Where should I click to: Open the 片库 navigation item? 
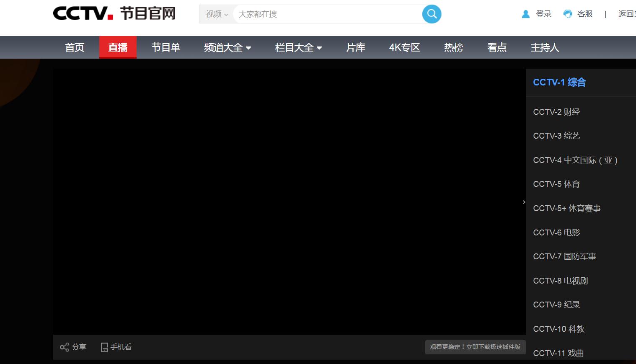click(x=356, y=47)
